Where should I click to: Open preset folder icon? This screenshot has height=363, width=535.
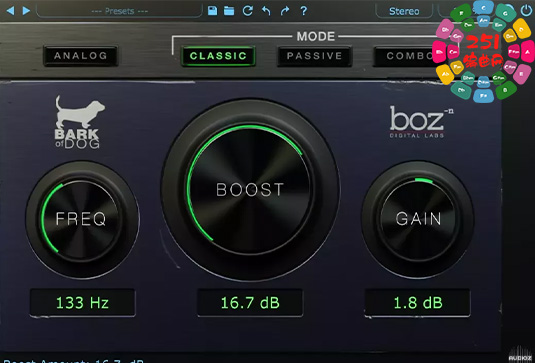[229, 11]
